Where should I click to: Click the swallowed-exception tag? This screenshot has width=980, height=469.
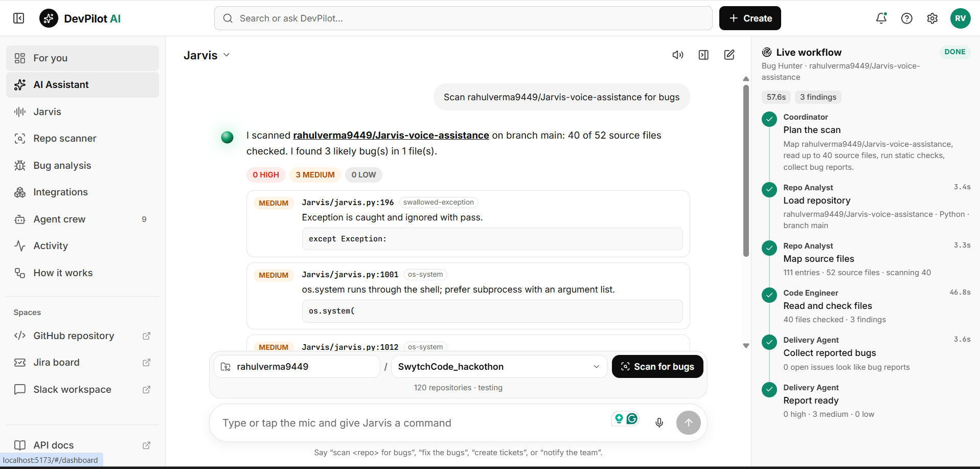coord(439,203)
